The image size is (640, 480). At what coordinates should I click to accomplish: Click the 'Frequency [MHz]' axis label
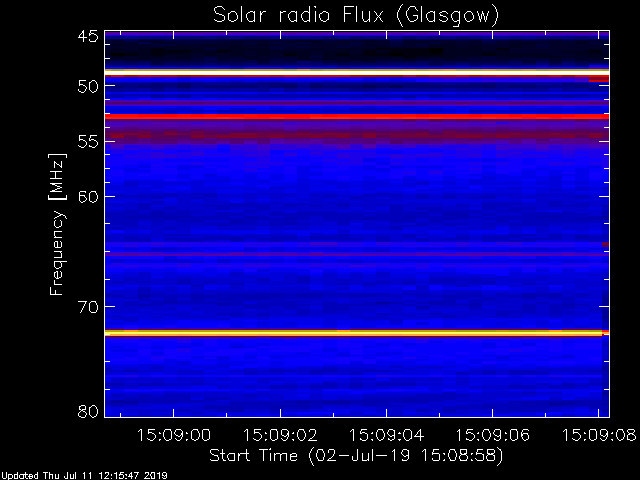pyautogui.click(x=57, y=224)
